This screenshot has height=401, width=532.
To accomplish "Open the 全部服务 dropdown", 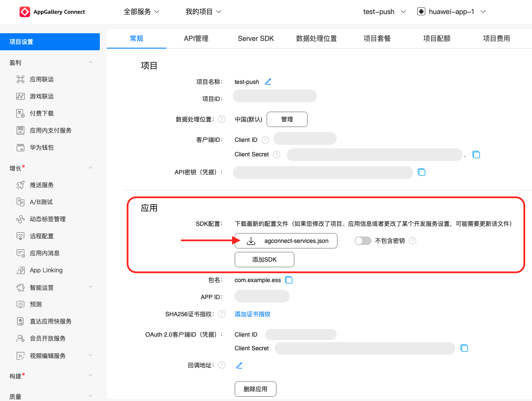I will (x=141, y=12).
